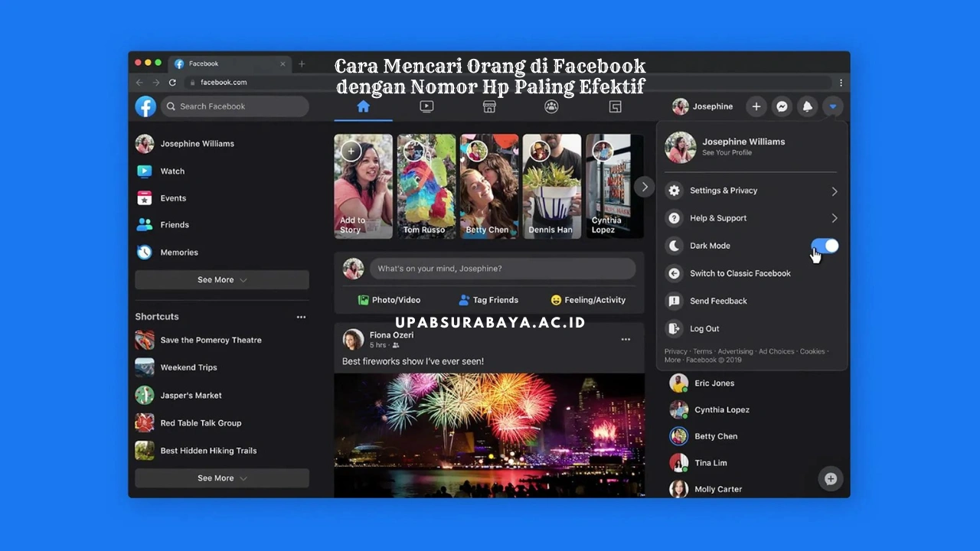The height and width of the screenshot is (551, 980).
Task: Focus the Search Facebook field
Action: [234, 106]
